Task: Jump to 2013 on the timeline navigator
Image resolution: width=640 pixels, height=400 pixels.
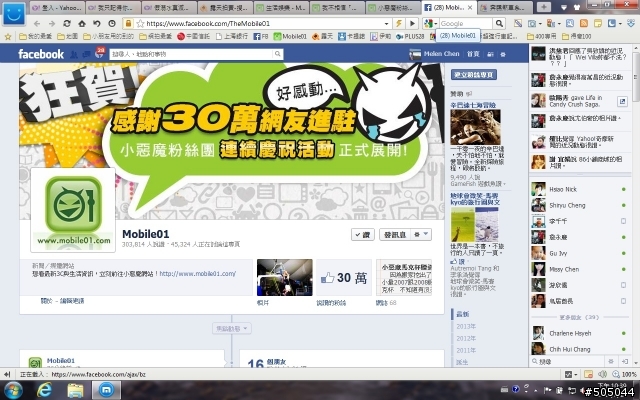Action: pos(466,327)
